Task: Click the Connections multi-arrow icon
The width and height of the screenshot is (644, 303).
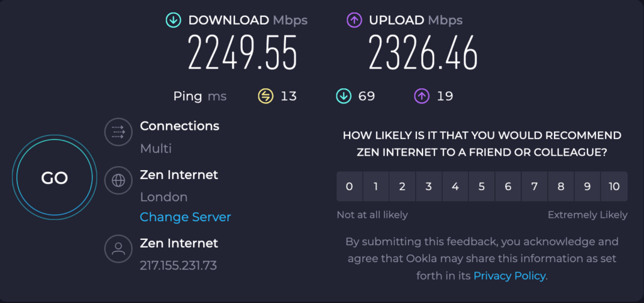Action: (118, 132)
